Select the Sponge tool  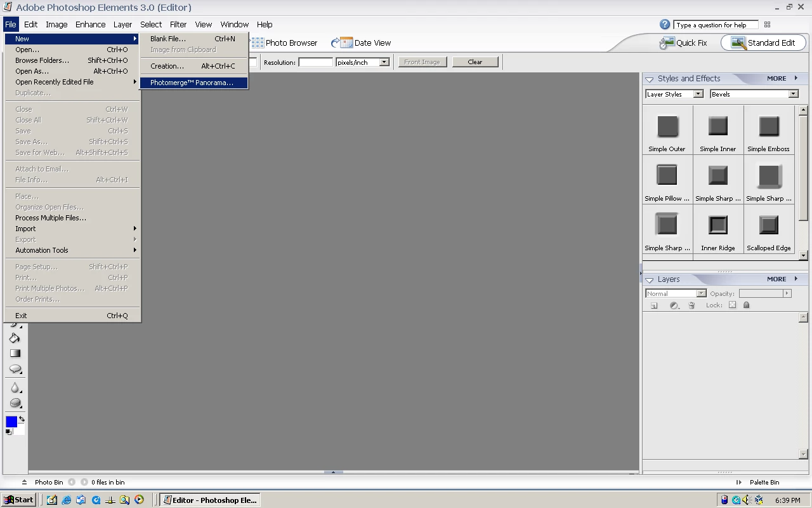(15, 403)
